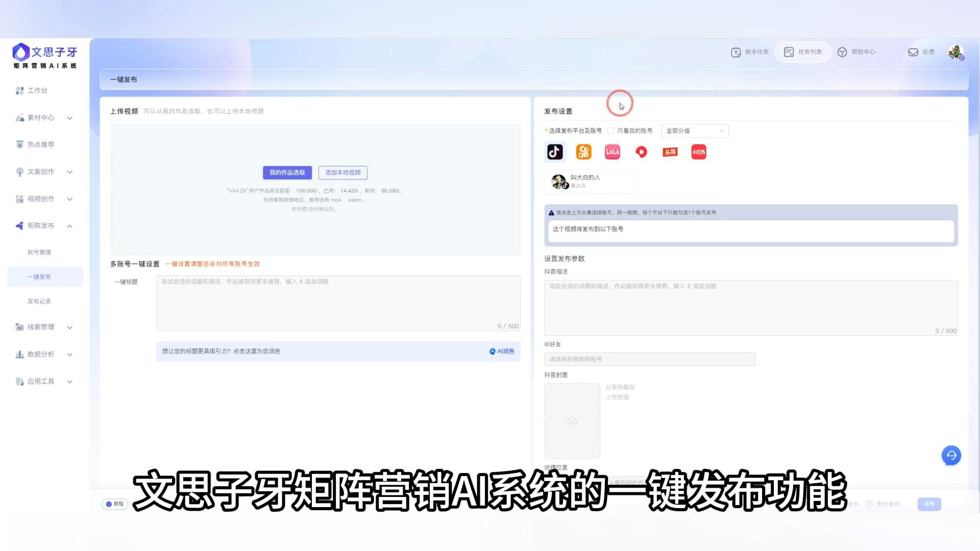Click the 这个视频将发布到以下账号 field
Screen dimensions: 980x551
click(751, 231)
